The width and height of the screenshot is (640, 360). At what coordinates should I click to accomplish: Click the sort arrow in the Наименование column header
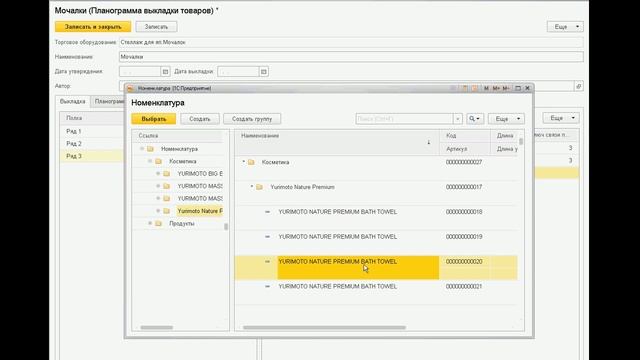429,142
